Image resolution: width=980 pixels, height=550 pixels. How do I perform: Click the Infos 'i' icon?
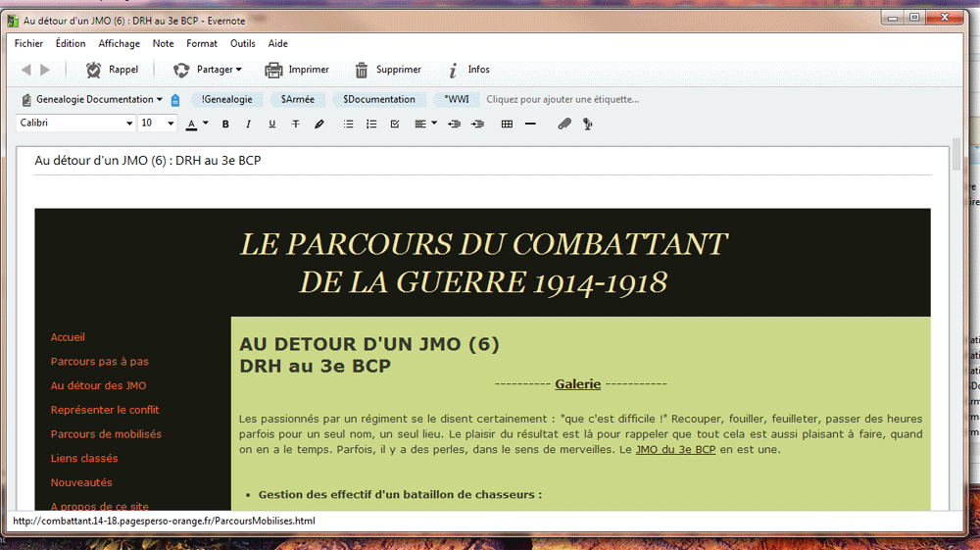click(x=453, y=70)
